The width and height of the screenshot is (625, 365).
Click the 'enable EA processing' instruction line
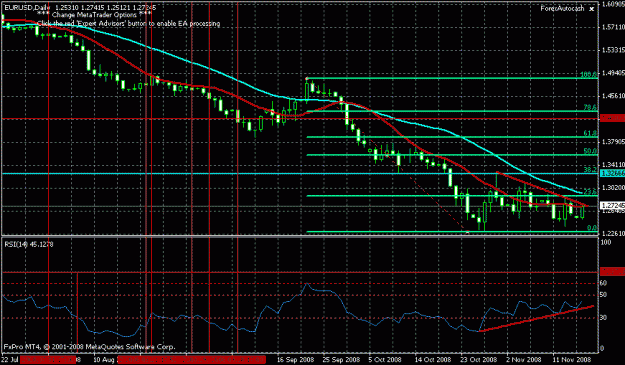[x=128, y=24]
